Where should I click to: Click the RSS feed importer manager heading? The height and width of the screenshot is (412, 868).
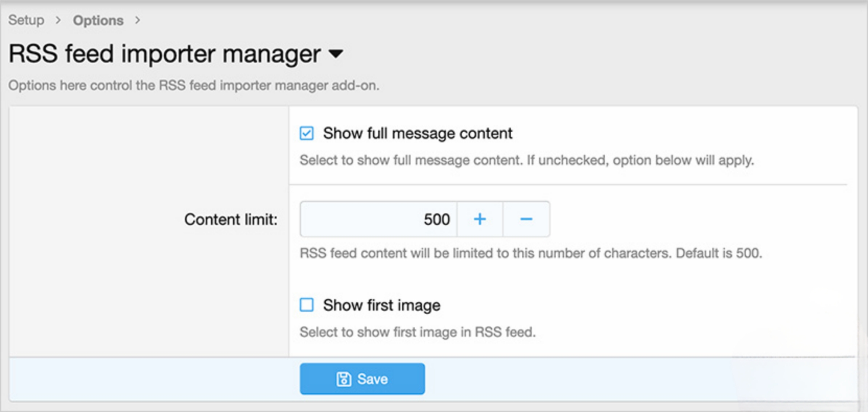coord(164,54)
